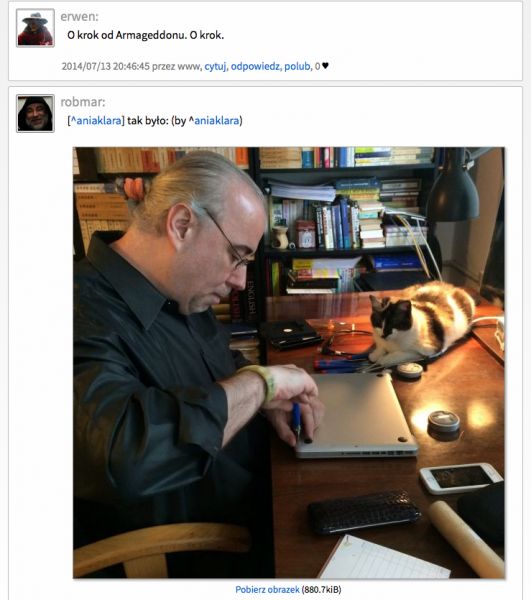531x600 pixels.
Task: Click the silver laptop in the photo
Action: click(358, 415)
